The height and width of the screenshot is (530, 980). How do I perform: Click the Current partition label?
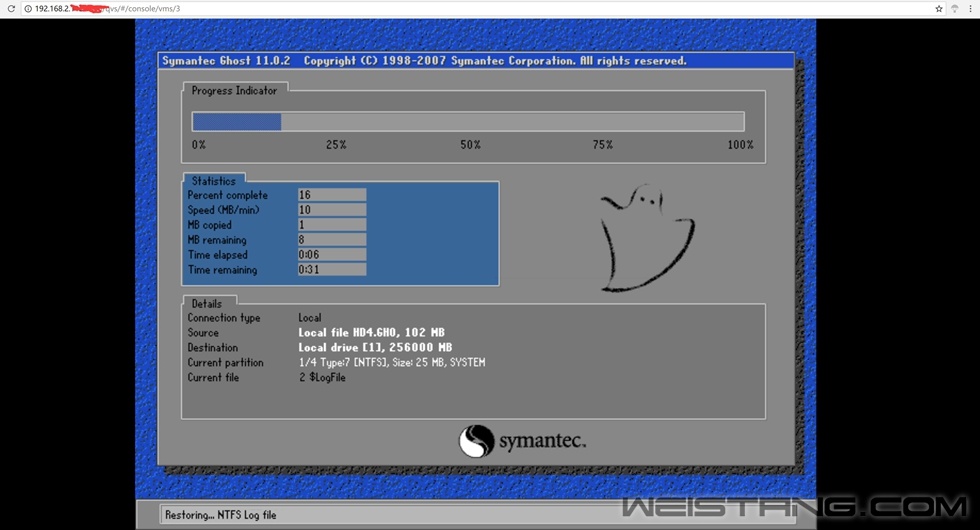(x=226, y=362)
